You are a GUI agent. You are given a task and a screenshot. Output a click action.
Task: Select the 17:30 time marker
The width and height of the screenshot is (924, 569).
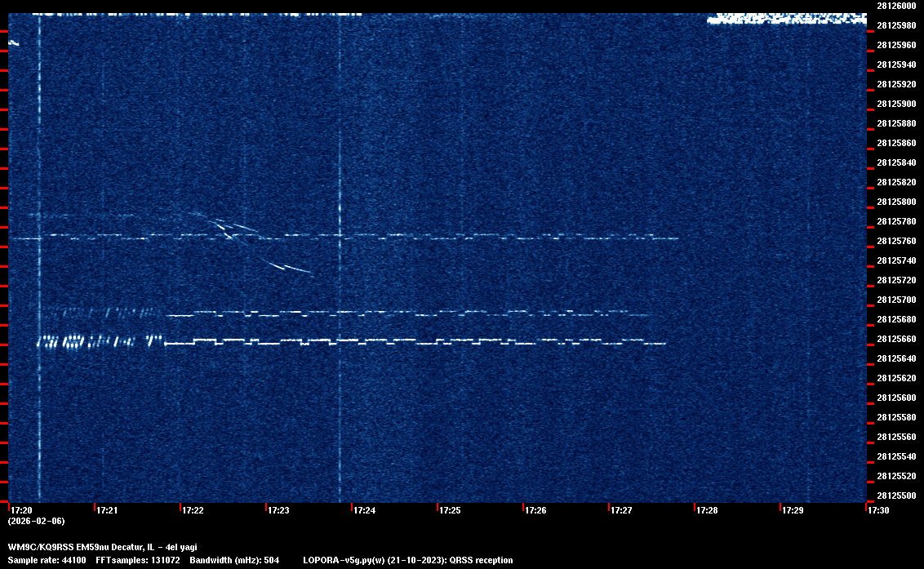tap(878, 511)
